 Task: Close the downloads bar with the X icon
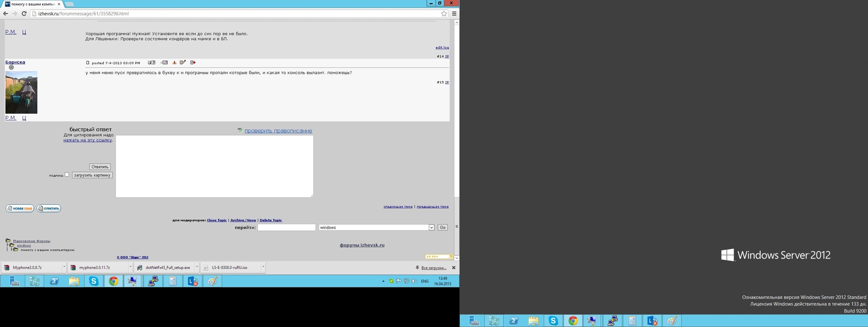tap(453, 268)
